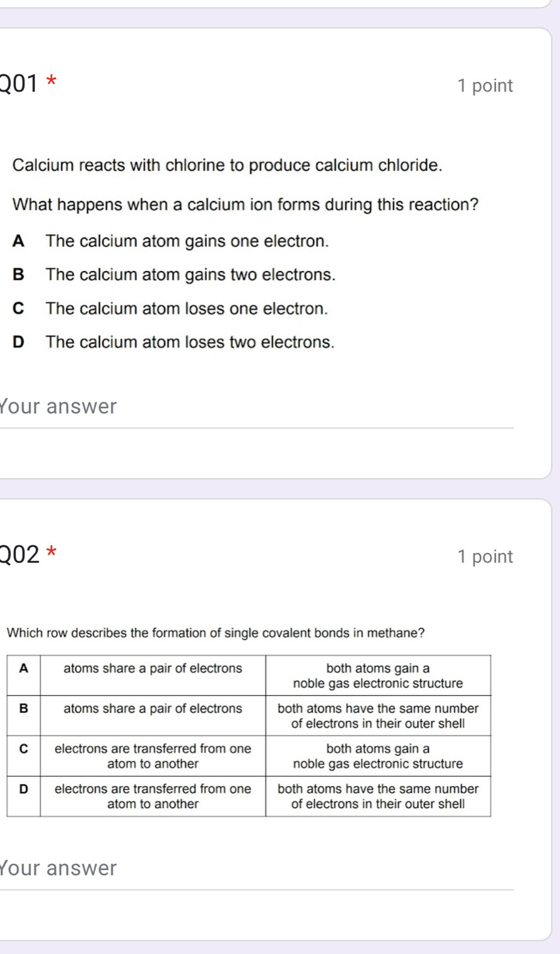Click 'What happens when a calcium ion forms' text
The image size is (560, 954).
point(245,205)
